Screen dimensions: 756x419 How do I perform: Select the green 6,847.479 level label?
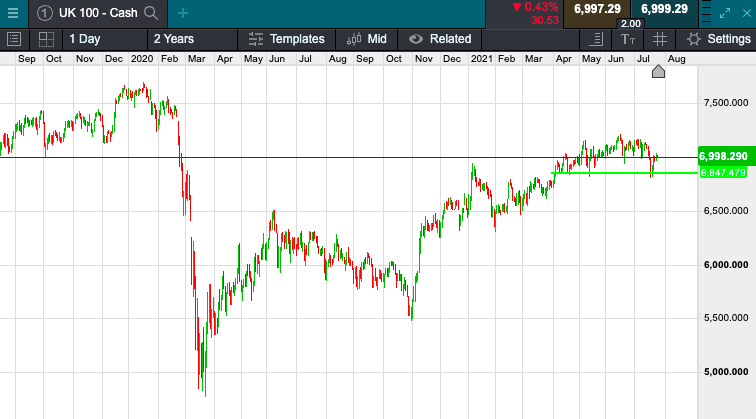[x=723, y=173]
